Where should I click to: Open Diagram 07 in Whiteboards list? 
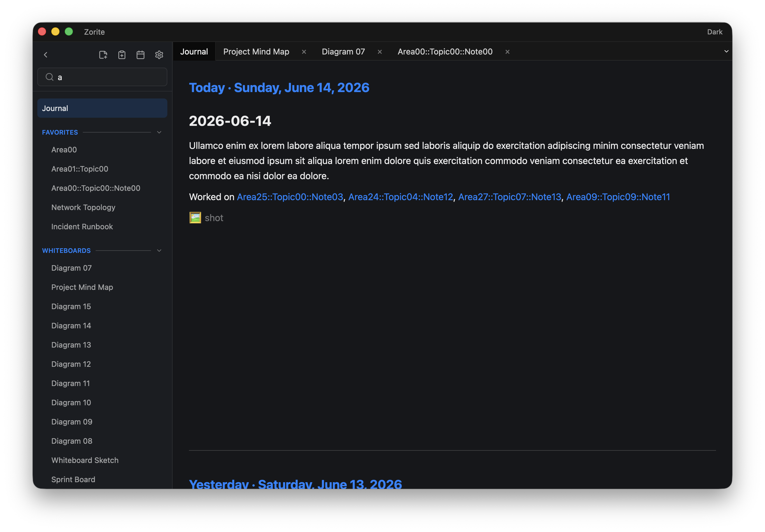[x=71, y=268]
